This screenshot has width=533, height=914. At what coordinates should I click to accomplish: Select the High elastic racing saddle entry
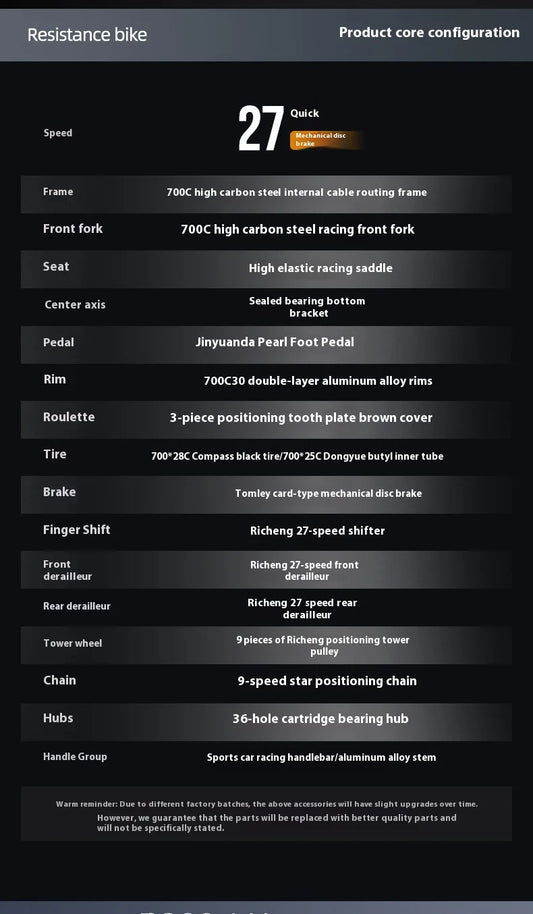click(320, 268)
